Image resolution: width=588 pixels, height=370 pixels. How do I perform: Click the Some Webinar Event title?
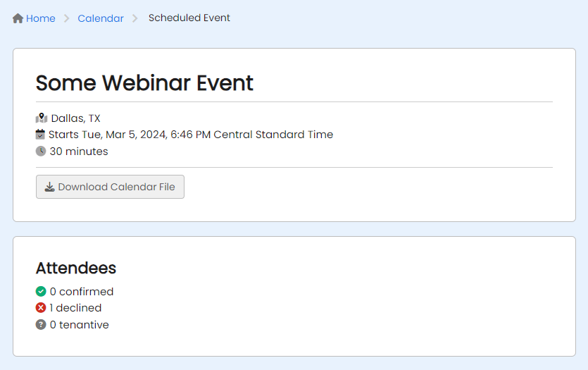click(144, 83)
